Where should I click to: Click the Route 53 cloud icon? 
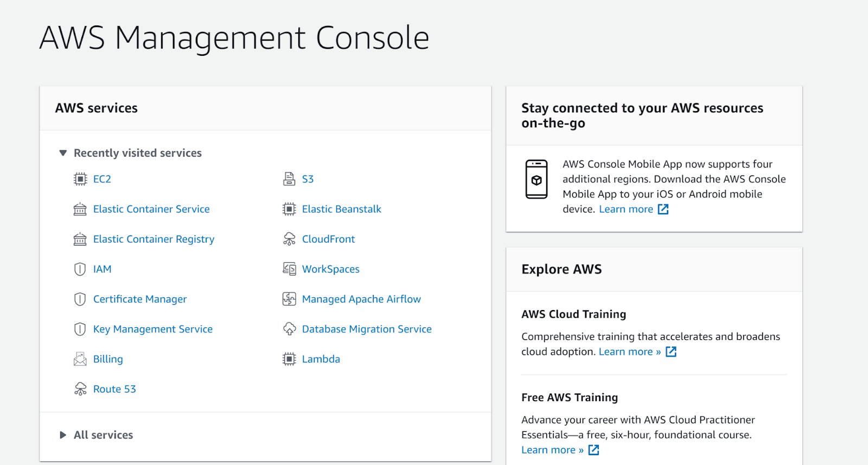coord(80,389)
